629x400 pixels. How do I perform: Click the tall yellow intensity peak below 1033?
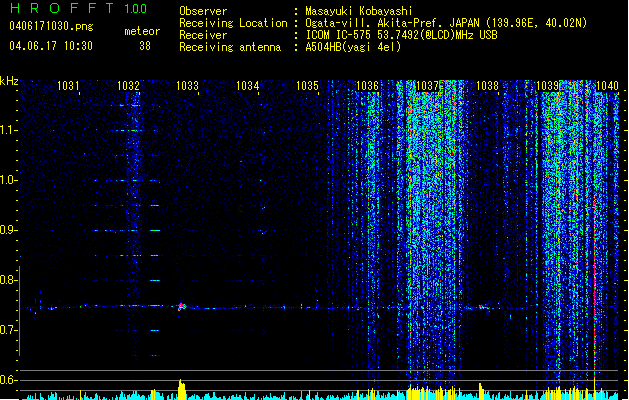click(182, 390)
